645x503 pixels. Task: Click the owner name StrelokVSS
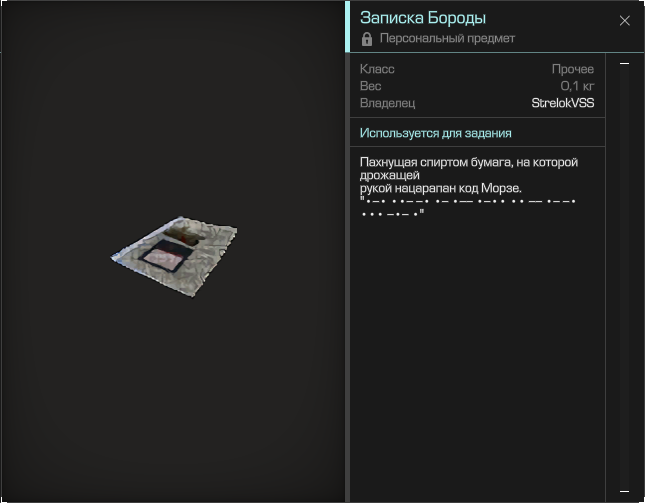(563, 103)
